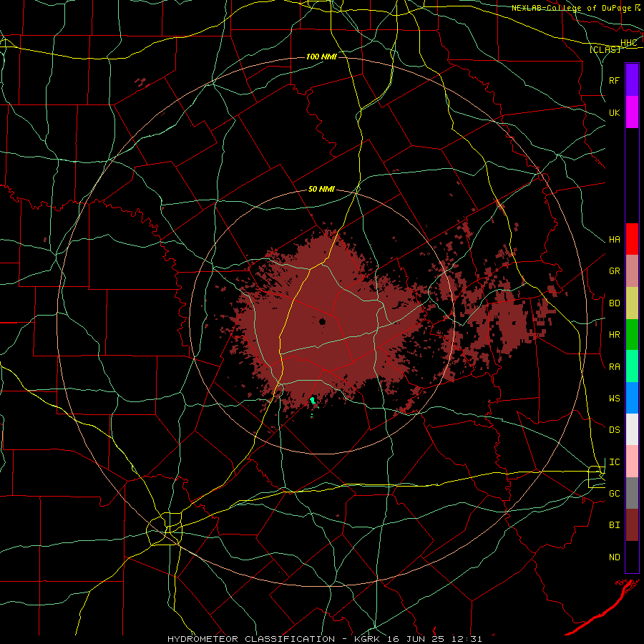Click the RF purple legend swatch
The image size is (644, 644).
tap(632, 80)
